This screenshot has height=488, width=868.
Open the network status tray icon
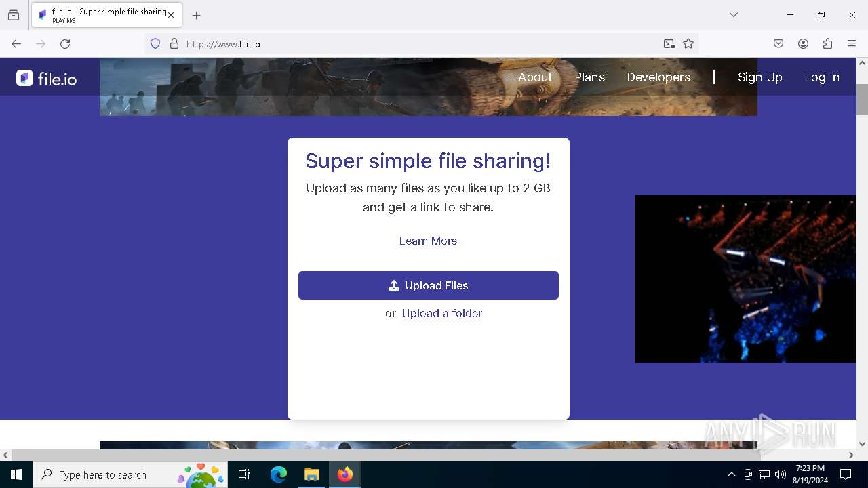(x=764, y=474)
